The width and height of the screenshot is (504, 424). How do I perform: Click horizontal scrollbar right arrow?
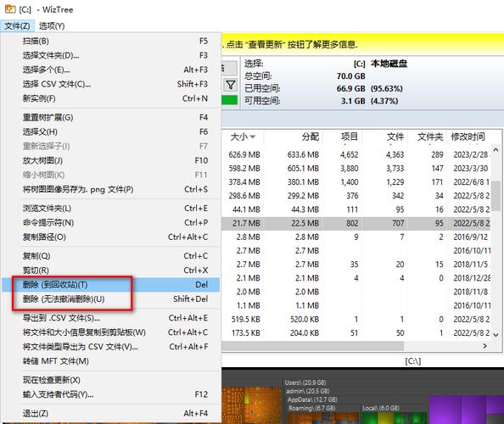tap(484, 346)
